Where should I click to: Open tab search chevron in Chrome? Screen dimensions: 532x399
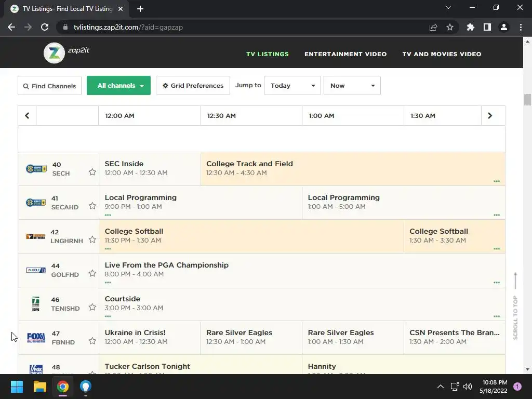point(448,7)
